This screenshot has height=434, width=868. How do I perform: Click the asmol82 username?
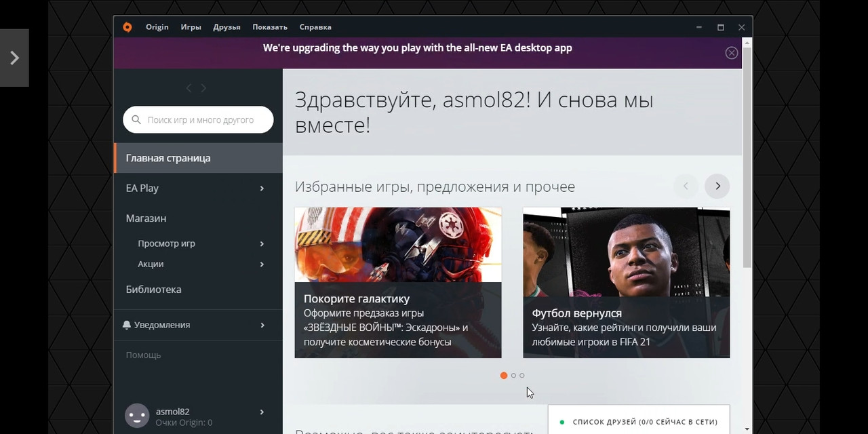tap(173, 412)
